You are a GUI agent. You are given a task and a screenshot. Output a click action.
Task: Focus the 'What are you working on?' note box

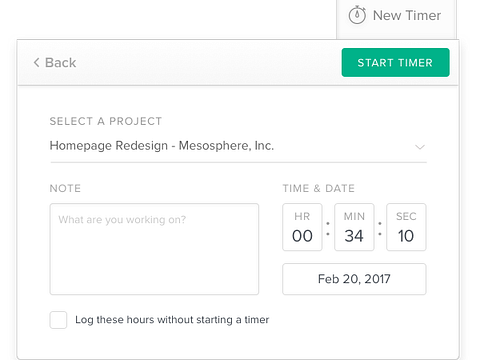click(154, 249)
